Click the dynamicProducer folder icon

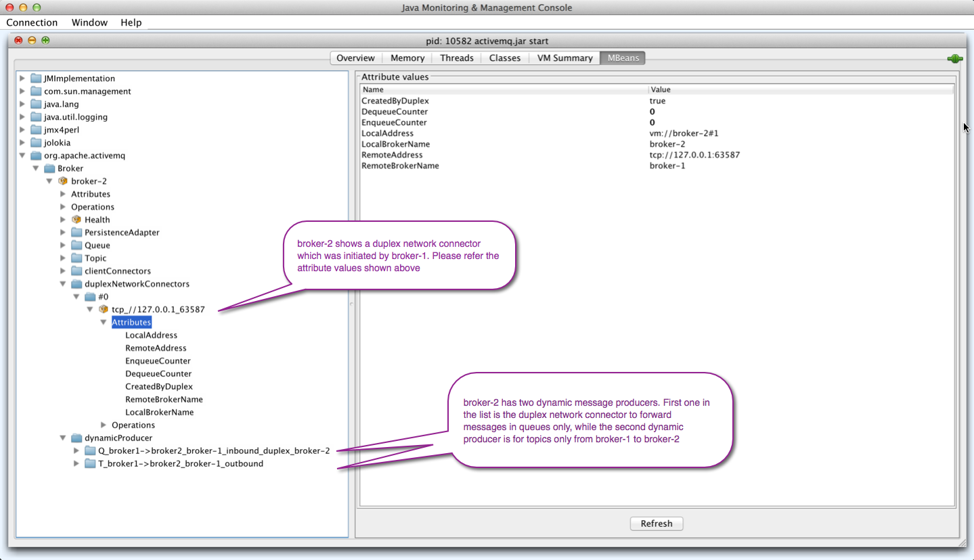[x=76, y=438]
